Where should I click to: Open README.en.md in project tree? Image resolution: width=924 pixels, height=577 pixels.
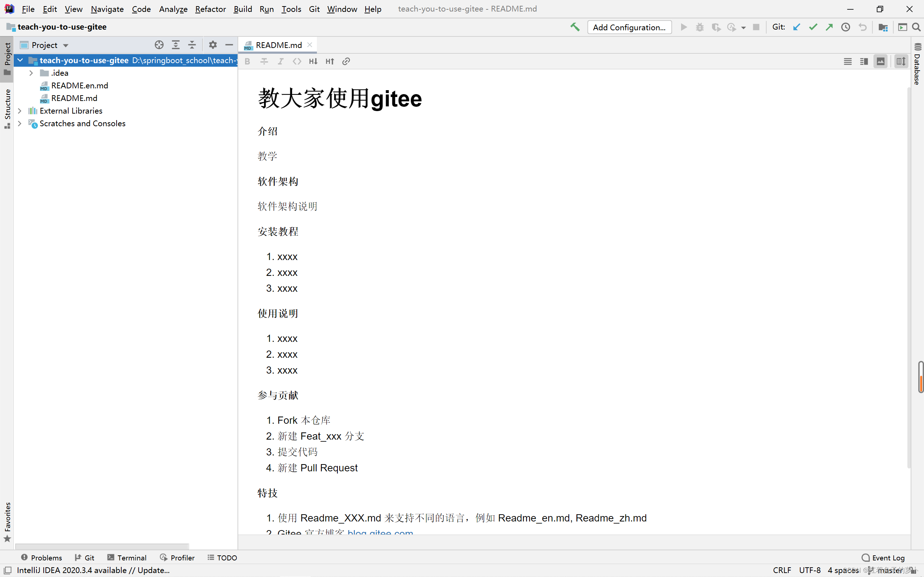79,85
